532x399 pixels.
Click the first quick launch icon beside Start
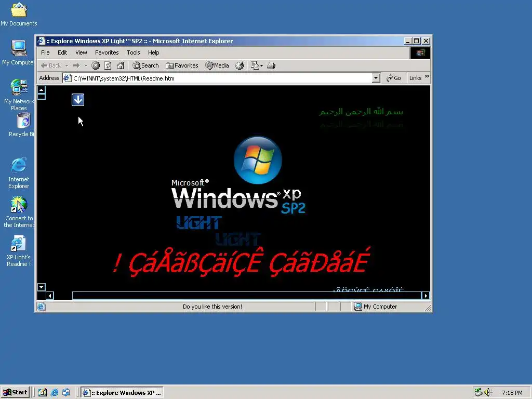[x=43, y=393]
